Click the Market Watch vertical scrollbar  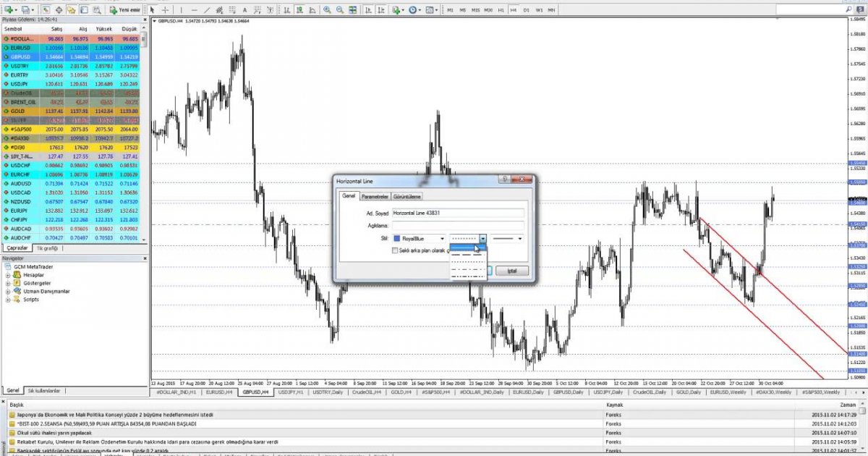click(145, 134)
